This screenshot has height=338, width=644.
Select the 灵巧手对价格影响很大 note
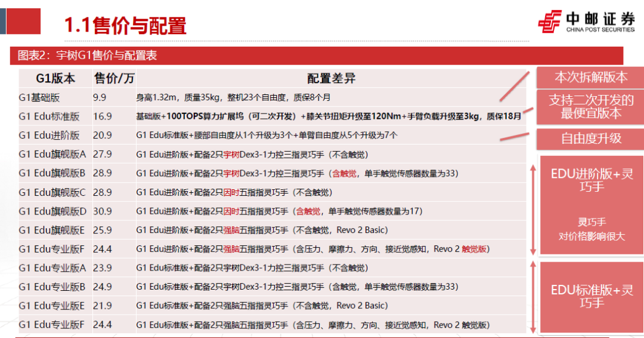tap(592, 229)
